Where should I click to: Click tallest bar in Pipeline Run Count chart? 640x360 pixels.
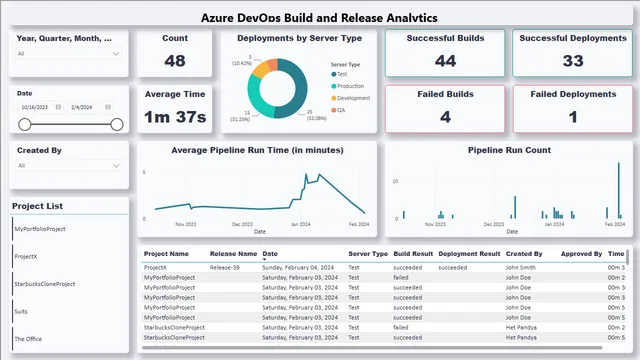coord(619,190)
